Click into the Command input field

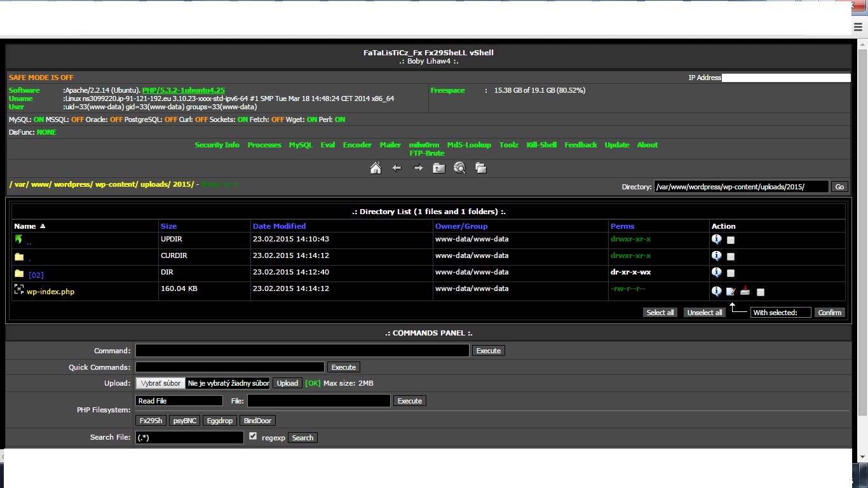pyautogui.click(x=302, y=351)
